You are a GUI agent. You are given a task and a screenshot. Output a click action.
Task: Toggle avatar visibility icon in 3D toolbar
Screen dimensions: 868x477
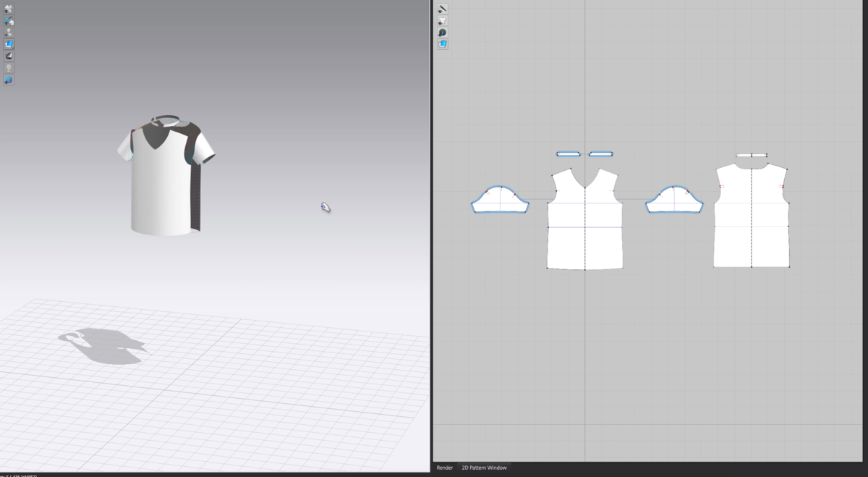9,33
